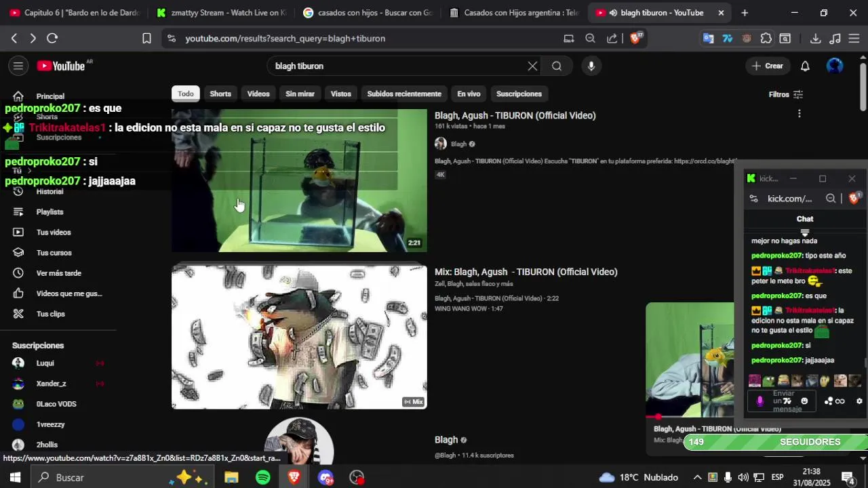Screen dimensions: 868x488
Task: Select the Sin mirar filter chip
Action: click(300, 94)
